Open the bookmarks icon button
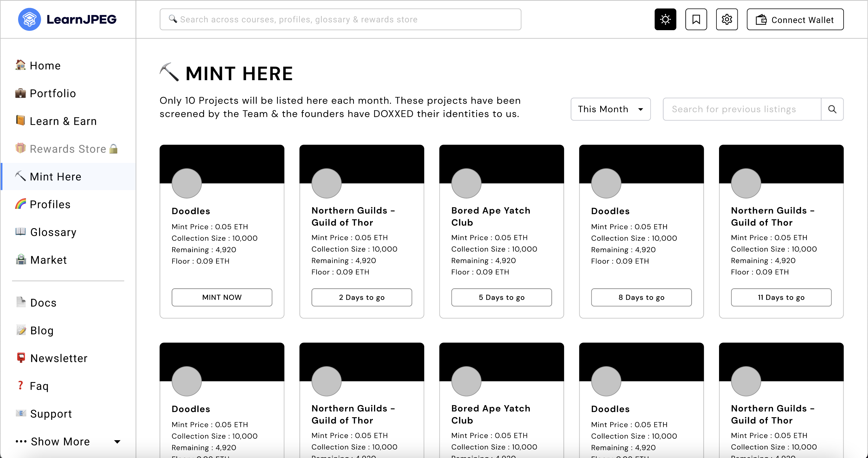This screenshot has width=868, height=458. pos(696,19)
